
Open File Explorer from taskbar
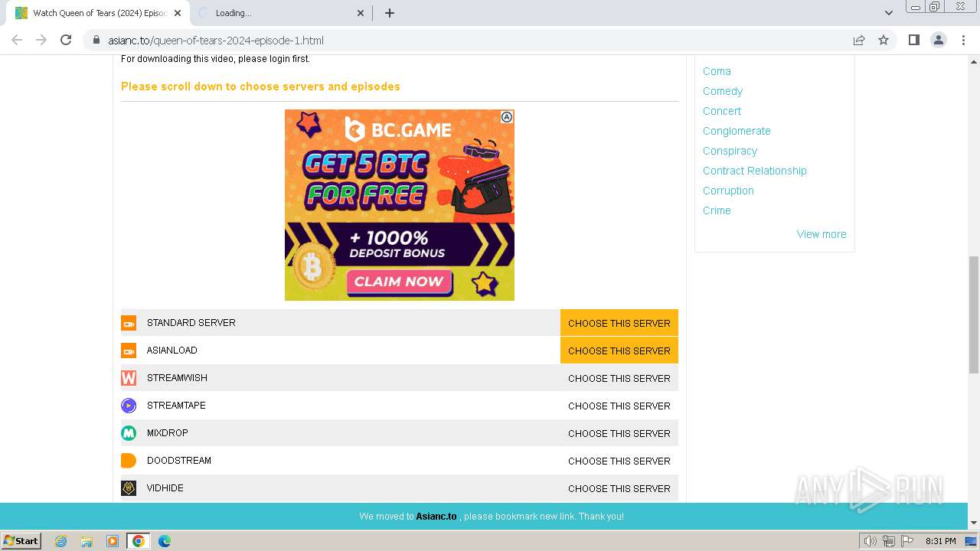87,541
